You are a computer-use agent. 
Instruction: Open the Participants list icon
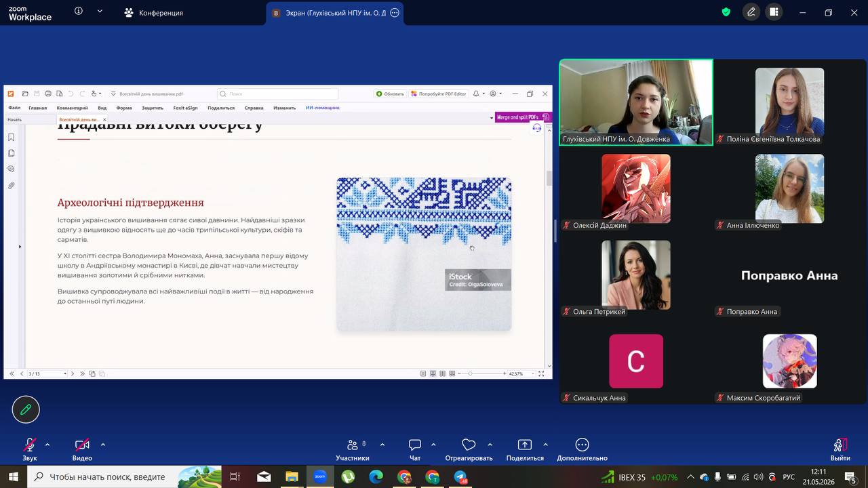click(x=352, y=445)
